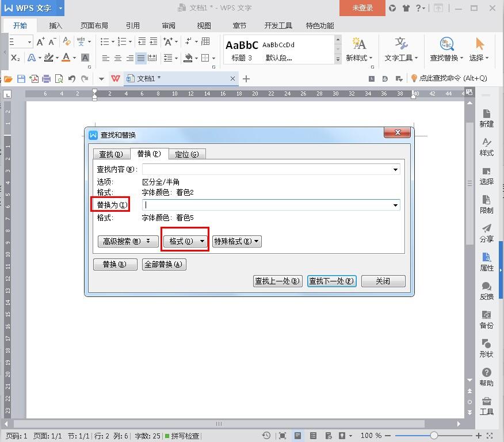
Task: Expand the 查找内容 history dropdown arrow
Action: 395,169
